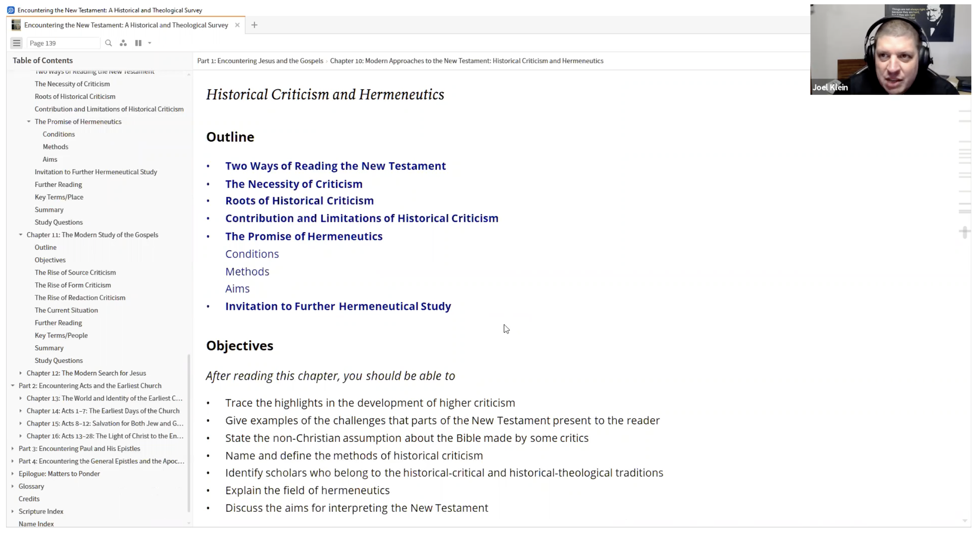The image size is (980, 536).
Task: Click the Logos app icon in title bar
Action: [x=11, y=10]
